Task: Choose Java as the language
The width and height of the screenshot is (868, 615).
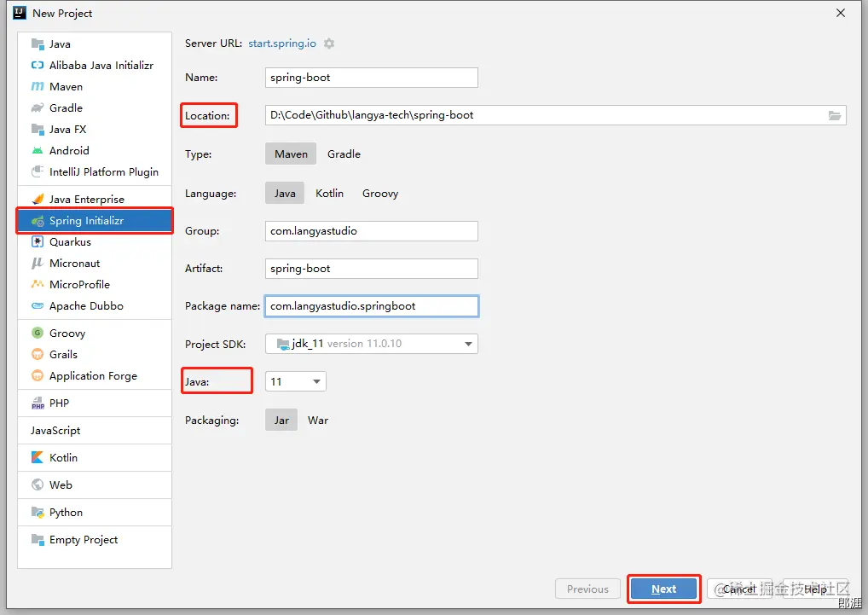Action: click(285, 193)
